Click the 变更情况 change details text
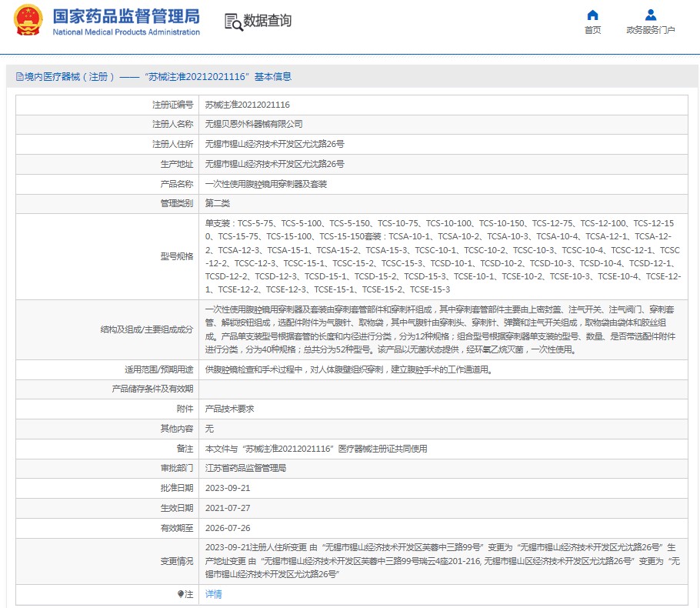This screenshot has width=700, height=608. click(442, 560)
